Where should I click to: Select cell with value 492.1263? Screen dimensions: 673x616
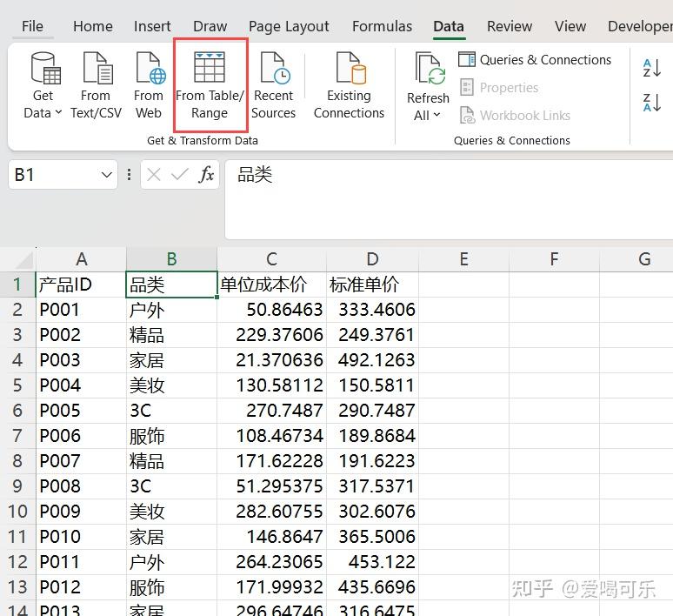coord(372,360)
